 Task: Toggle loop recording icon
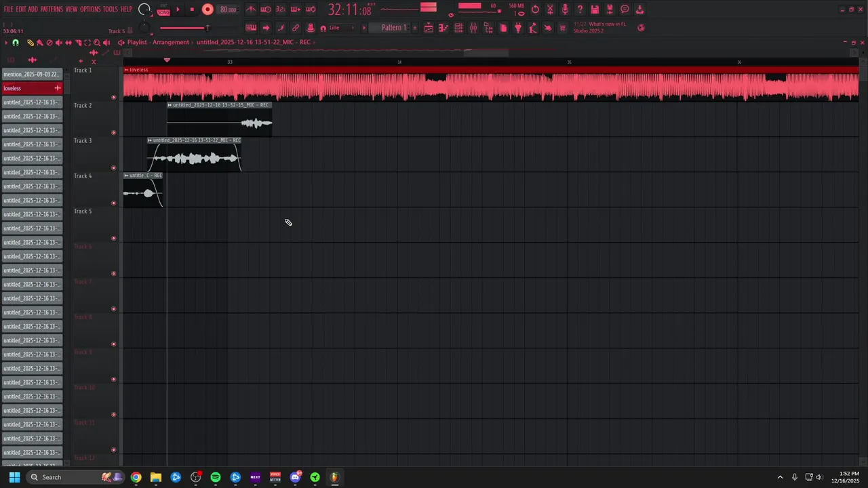[311, 9]
